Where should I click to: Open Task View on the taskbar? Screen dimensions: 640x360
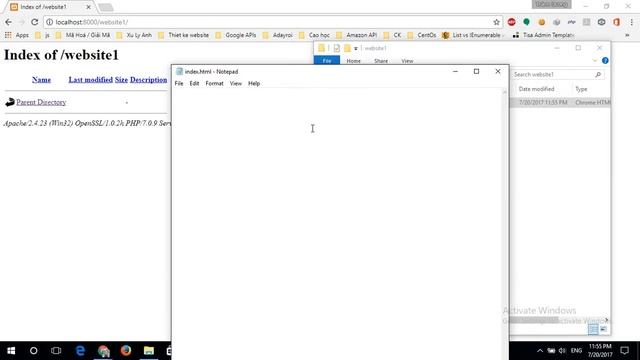click(x=56, y=351)
